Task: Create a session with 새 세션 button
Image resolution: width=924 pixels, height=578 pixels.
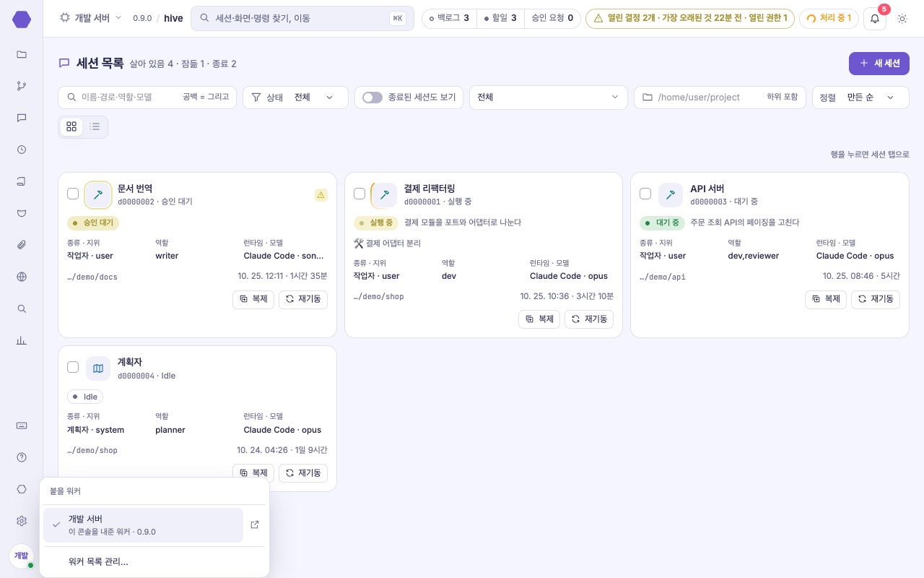Action: pyautogui.click(x=879, y=64)
